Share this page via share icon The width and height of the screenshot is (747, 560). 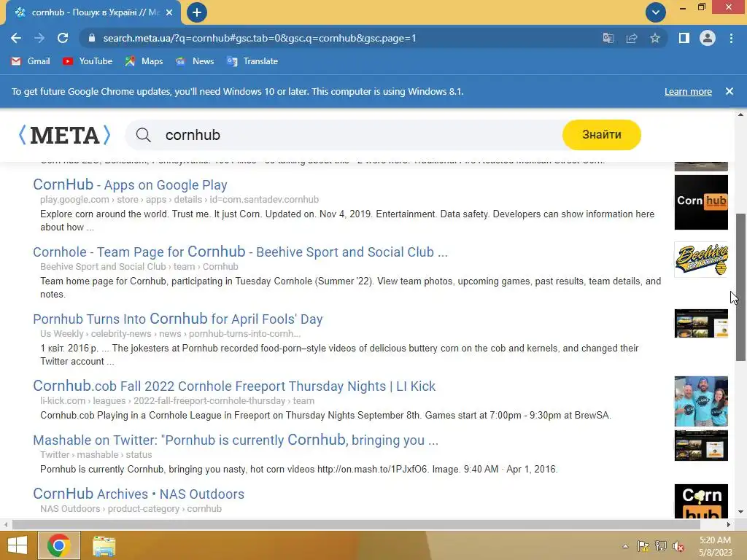[632, 38]
